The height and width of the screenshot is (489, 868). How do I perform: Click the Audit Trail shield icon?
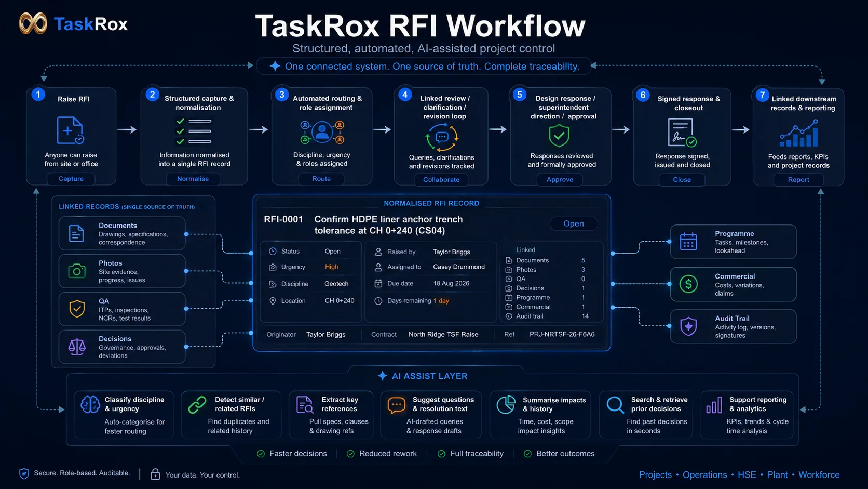click(x=688, y=326)
